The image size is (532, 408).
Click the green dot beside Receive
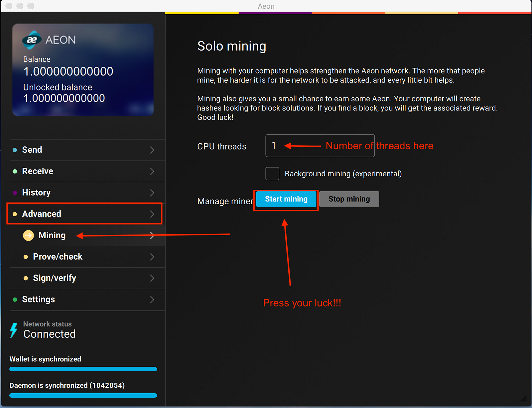click(x=15, y=171)
